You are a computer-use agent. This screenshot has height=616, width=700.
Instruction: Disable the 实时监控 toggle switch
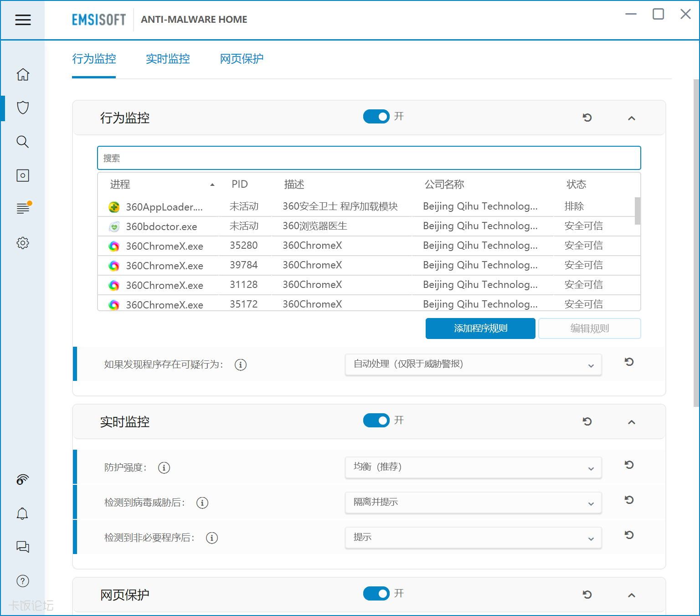click(376, 421)
